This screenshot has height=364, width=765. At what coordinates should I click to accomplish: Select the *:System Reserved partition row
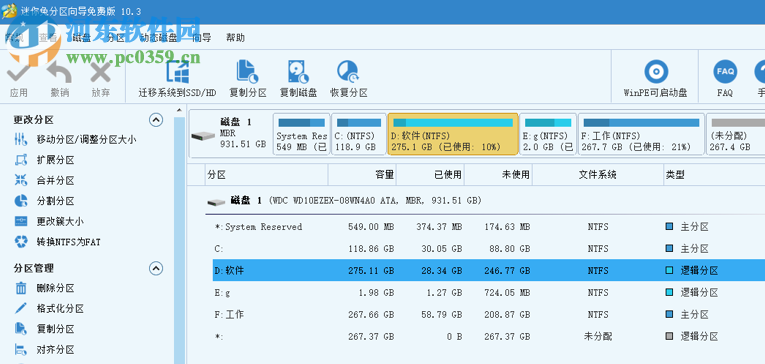(x=489, y=227)
